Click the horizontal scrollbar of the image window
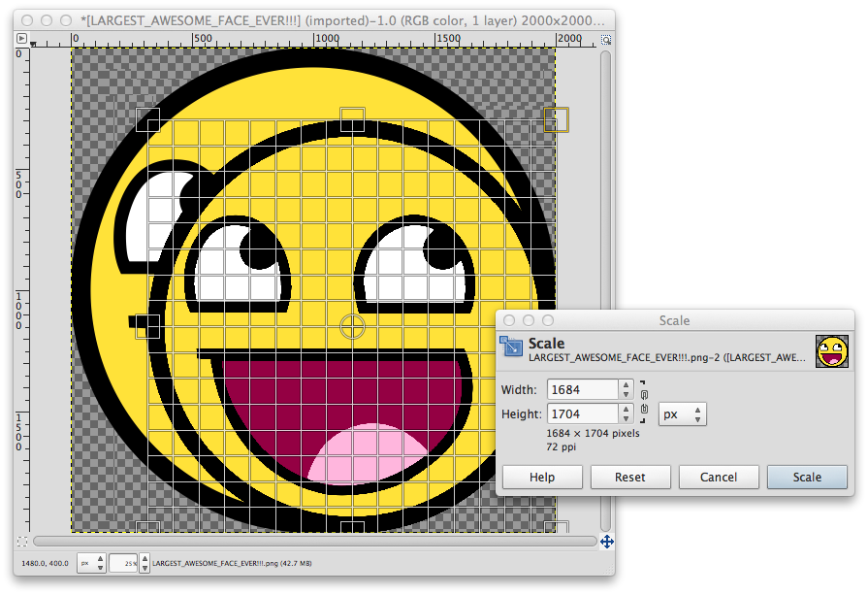The width and height of the screenshot is (868, 595). pyautogui.click(x=314, y=542)
